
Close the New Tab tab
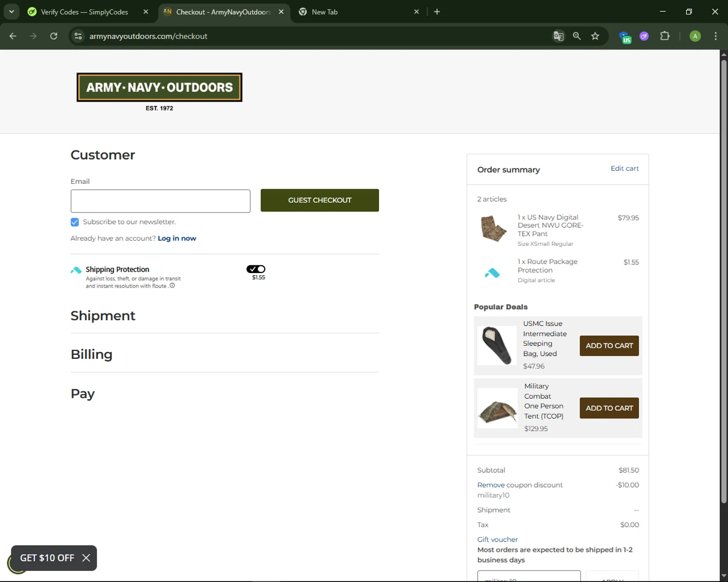point(416,12)
